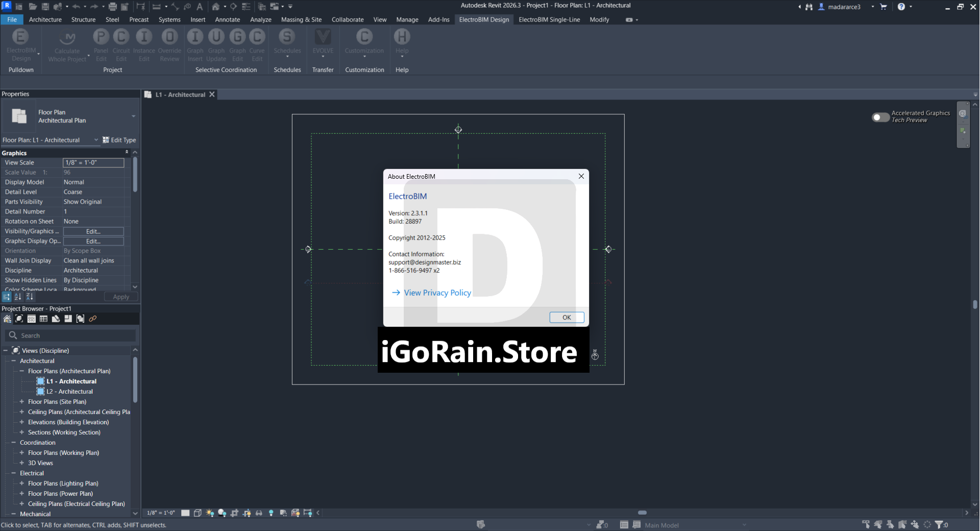
Task: Expand the 3D Views node
Action: click(x=22, y=463)
